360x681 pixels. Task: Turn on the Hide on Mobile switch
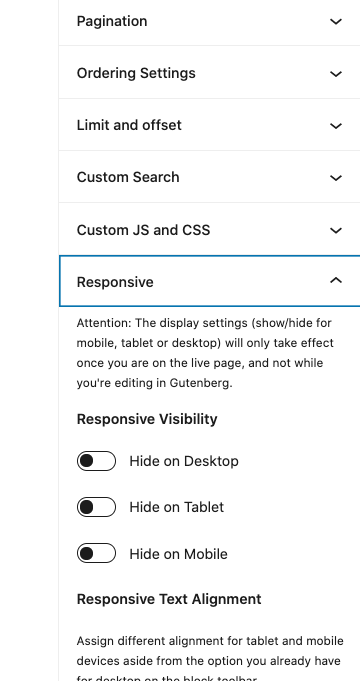click(96, 553)
